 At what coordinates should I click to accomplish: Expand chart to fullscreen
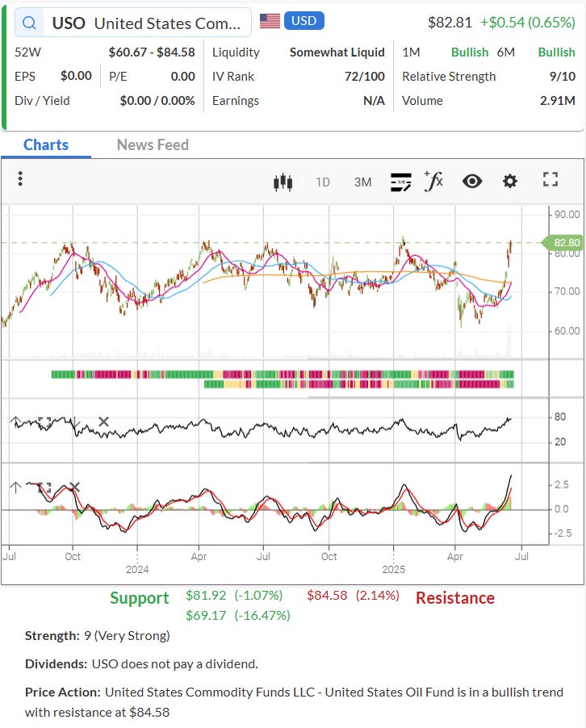point(550,179)
